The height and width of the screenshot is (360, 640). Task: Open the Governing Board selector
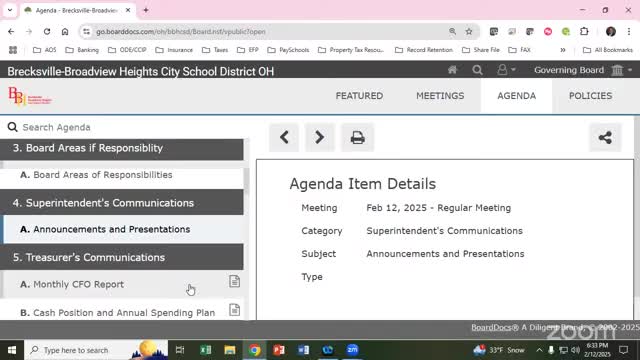(x=583, y=70)
